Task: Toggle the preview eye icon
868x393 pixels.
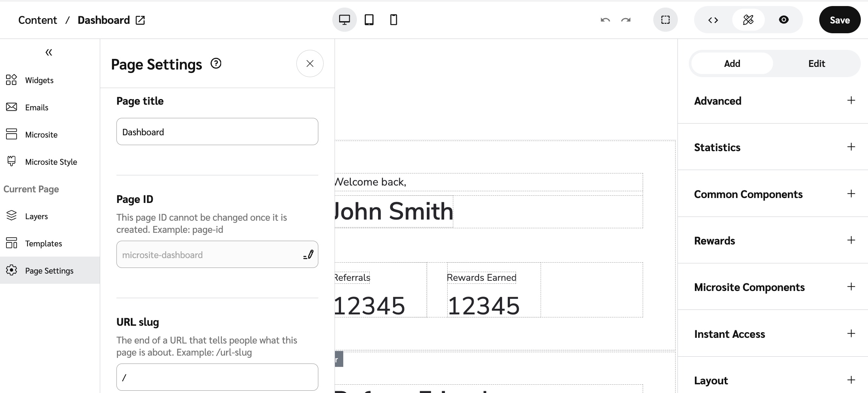Action: click(x=784, y=20)
